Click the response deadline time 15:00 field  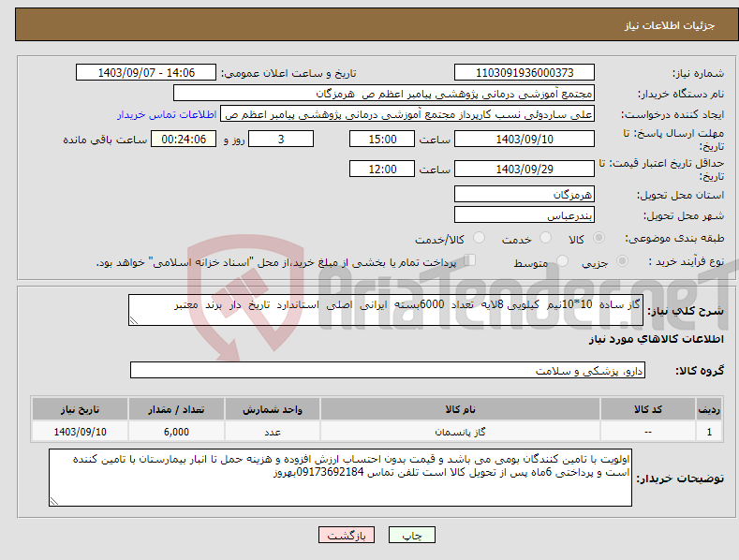coord(382,139)
